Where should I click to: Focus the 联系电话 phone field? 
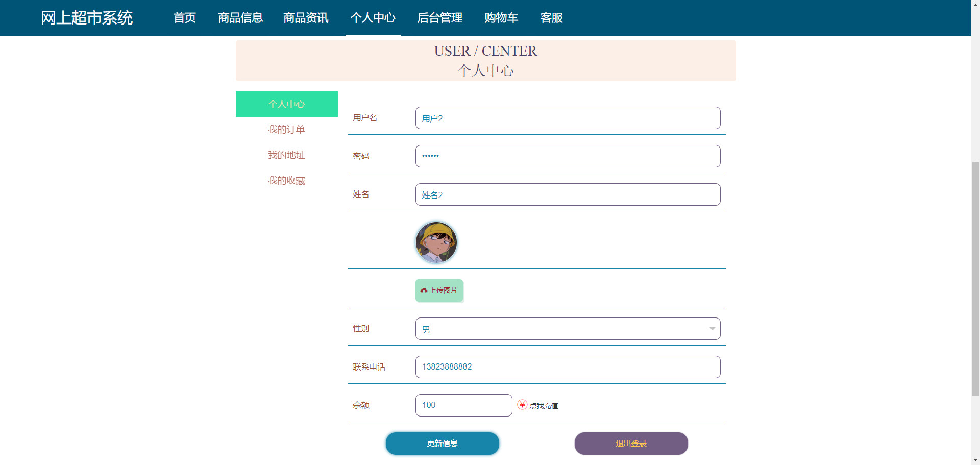click(568, 367)
